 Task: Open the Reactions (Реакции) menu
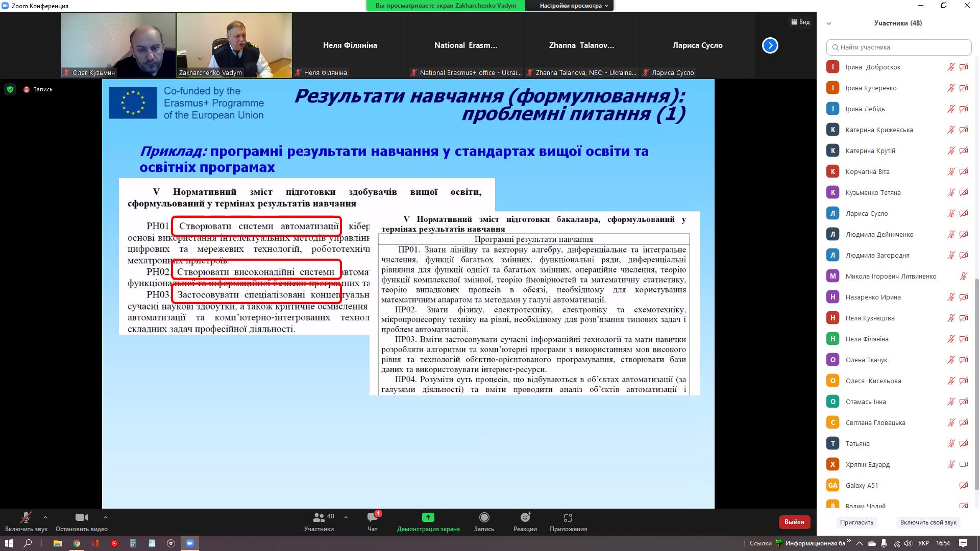coord(525,518)
